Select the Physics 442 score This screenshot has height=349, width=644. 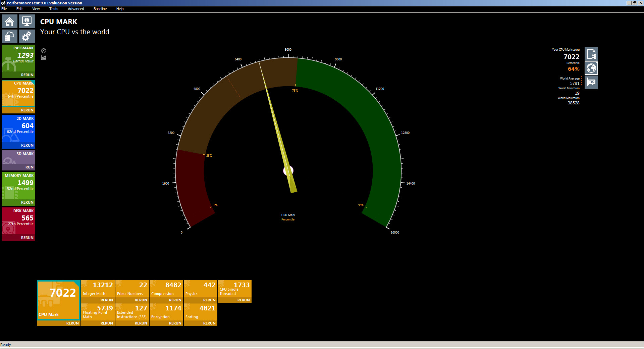click(209, 285)
